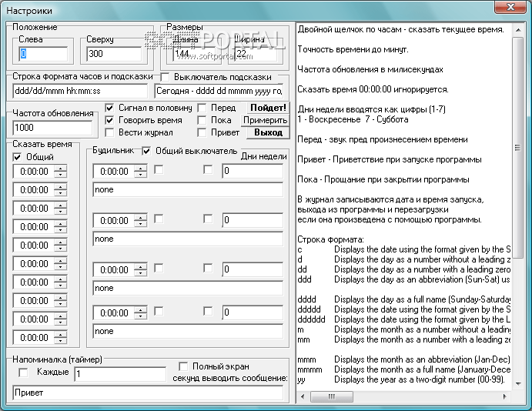Enable the Вести журнал checkbox
The width and height of the screenshot is (532, 411).
(x=110, y=132)
